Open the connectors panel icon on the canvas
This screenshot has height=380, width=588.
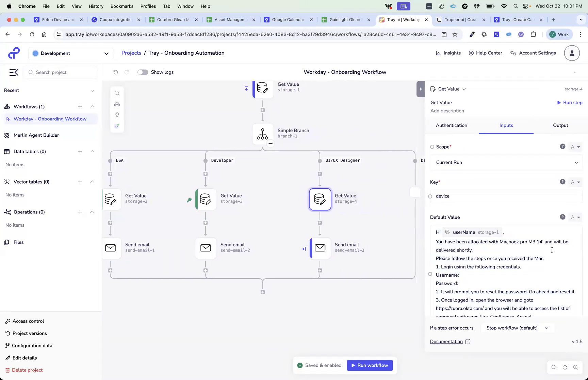[117, 104]
